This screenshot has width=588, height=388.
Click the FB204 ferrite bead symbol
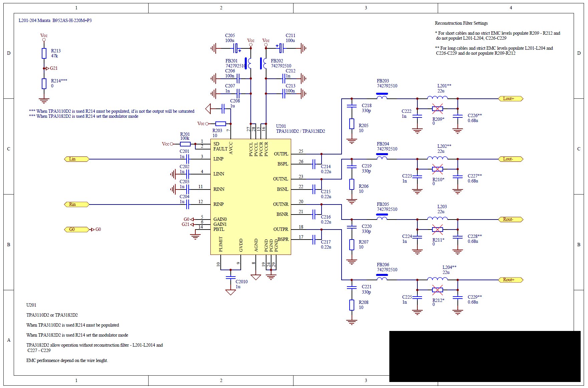pyautogui.click(x=382, y=156)
